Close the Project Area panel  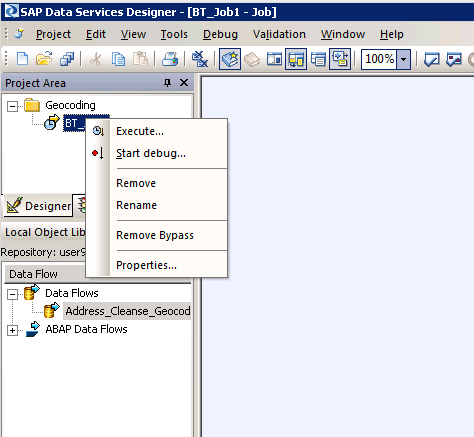click(x=184, y=83)
